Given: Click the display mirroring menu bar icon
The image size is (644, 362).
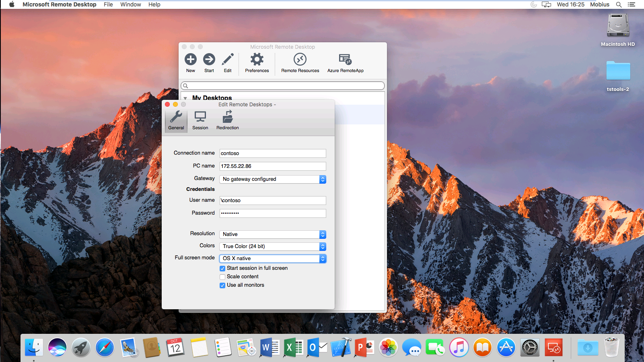Looking at the screenshot, I should (x=546, y=4).
